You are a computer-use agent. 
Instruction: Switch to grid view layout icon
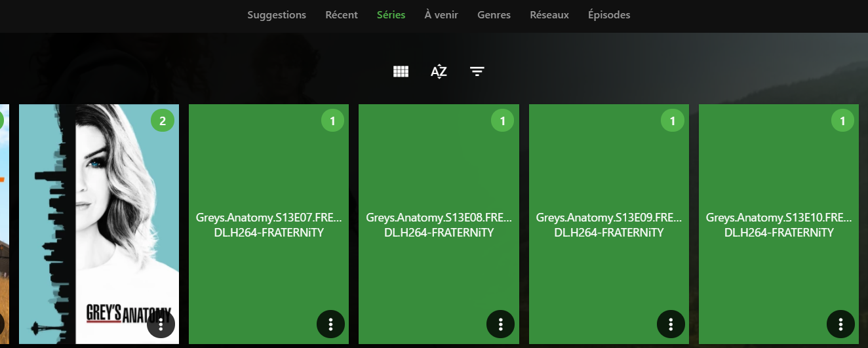(401, 71)
